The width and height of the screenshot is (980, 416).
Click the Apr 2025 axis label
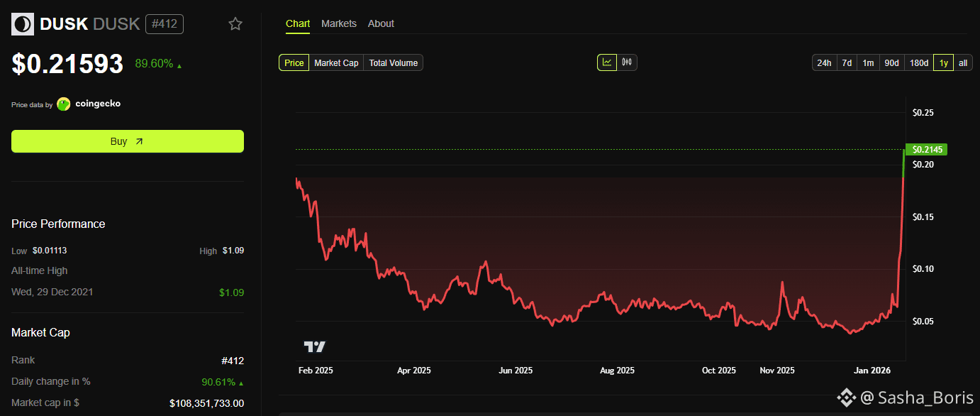413,371
